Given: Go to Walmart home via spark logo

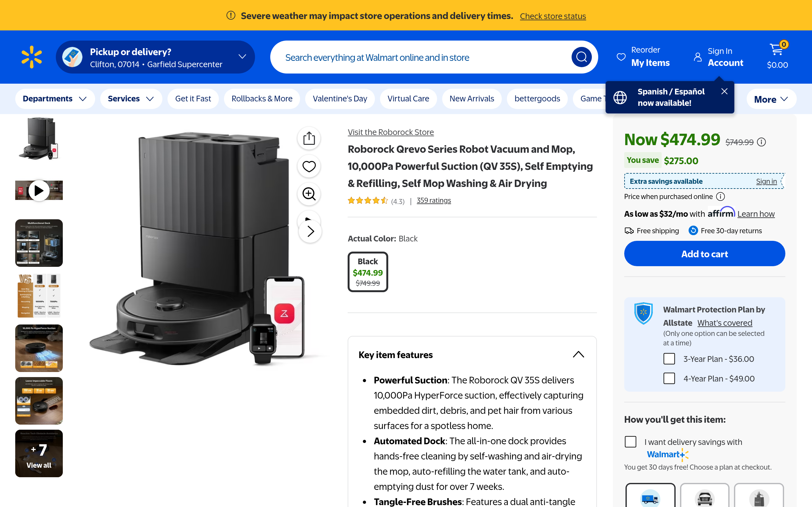Looking at the screenshot, I should (x=31, y=57).
